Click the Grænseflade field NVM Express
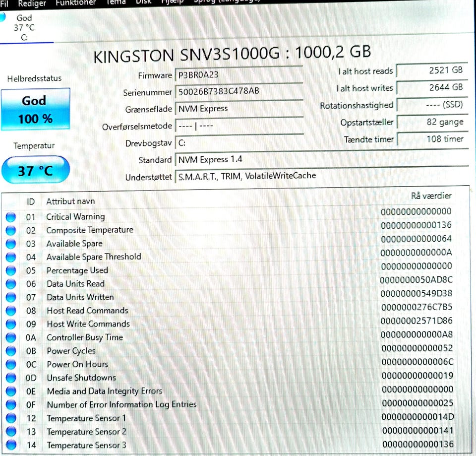The width and height of the screenshot is (476, 456). coord(239,109)
